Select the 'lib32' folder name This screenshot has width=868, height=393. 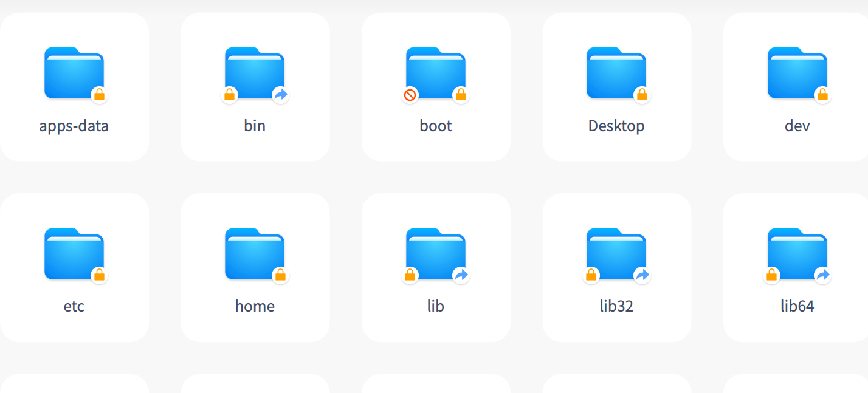(x=616, y=306)
